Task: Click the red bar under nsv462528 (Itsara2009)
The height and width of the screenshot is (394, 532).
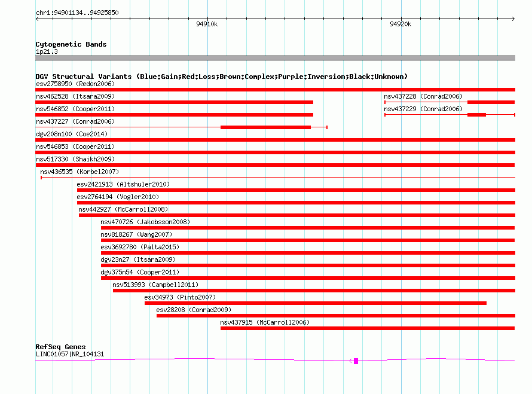Action: pos(174,102)
